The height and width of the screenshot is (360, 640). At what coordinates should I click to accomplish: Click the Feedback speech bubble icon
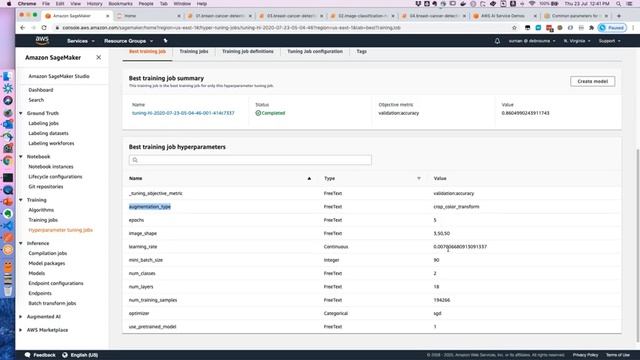point(27,355)
